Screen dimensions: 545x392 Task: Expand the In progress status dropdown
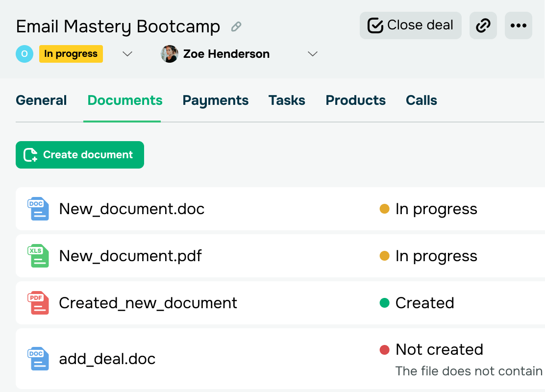(127, 54)
